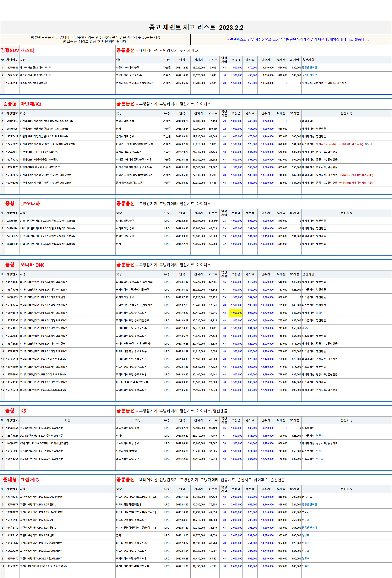This screenshot has height=578, width=392.
Task: Select the '오로라블랙펄/블랙' color cell
Action: pos(138,451)
